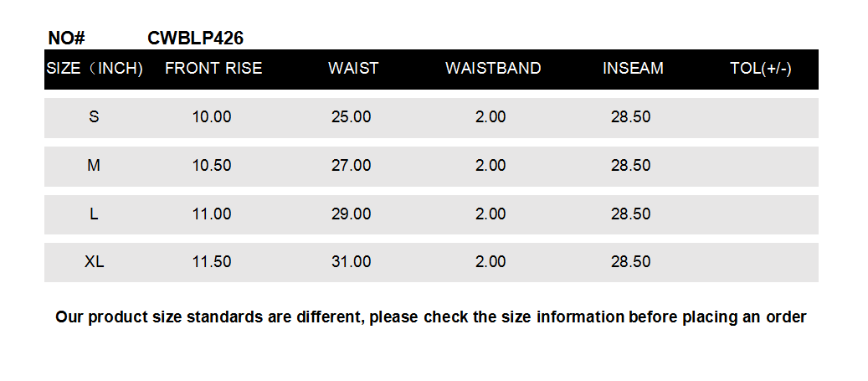Screen dimensions: 868x381
Task: Click the SIZE (INCH) header cell
Action: click(x=95, y=69)
